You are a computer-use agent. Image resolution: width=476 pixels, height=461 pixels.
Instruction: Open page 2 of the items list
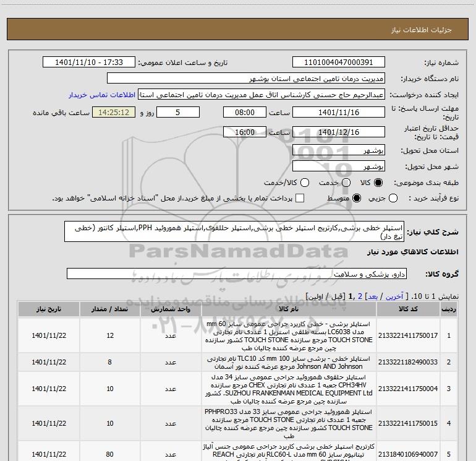(360, 296)
